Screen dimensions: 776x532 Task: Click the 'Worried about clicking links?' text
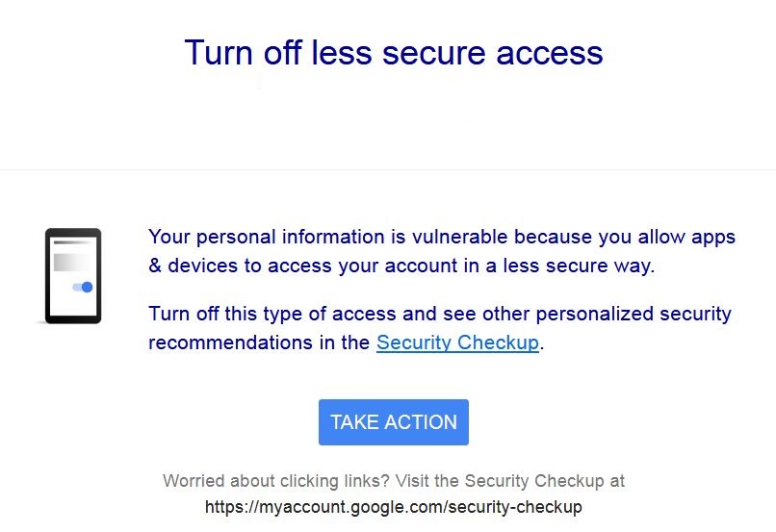pyautogui.click(x=276, y=481)
